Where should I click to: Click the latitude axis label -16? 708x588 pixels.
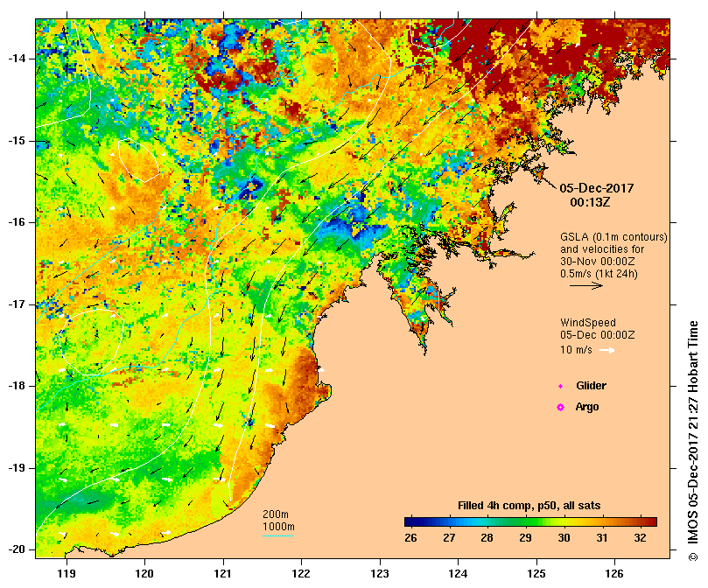17,222
